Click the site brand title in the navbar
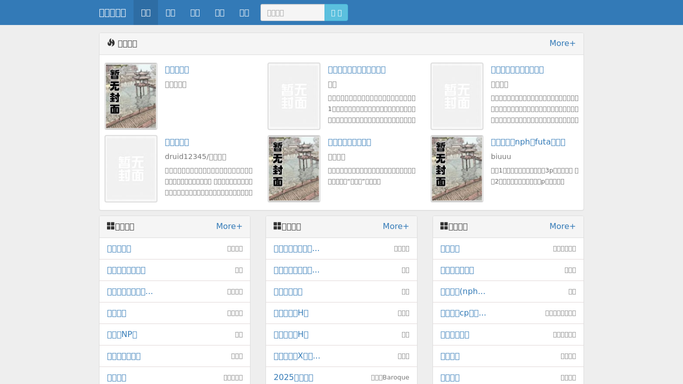683x384 pixels. (x=112, y=13)
